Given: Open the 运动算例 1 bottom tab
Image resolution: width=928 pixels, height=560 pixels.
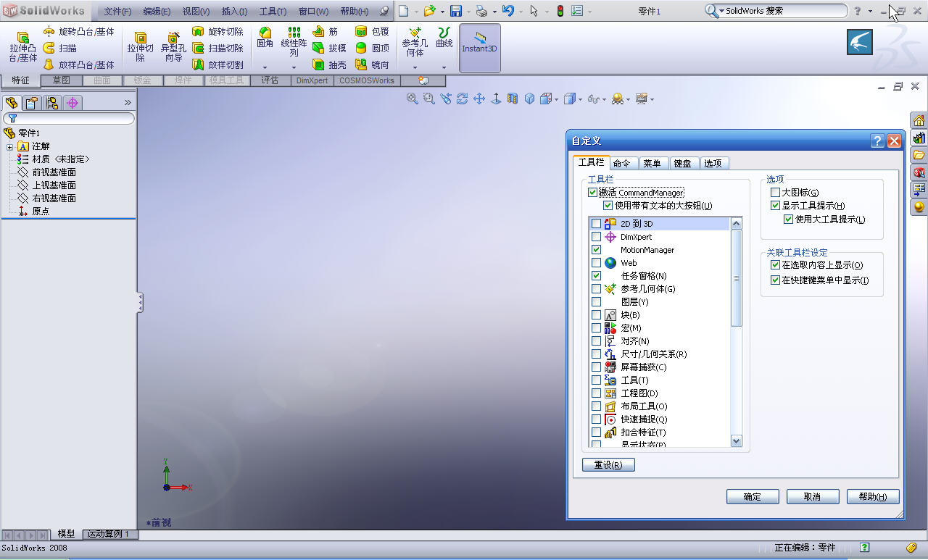Looking at the screenshot, I should click(108, 535).
